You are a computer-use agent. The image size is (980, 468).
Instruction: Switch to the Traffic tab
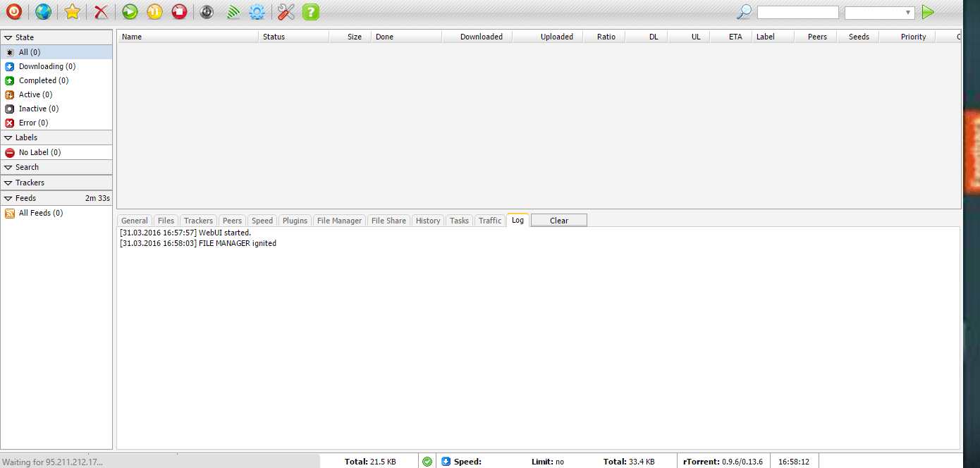[490, 221]
